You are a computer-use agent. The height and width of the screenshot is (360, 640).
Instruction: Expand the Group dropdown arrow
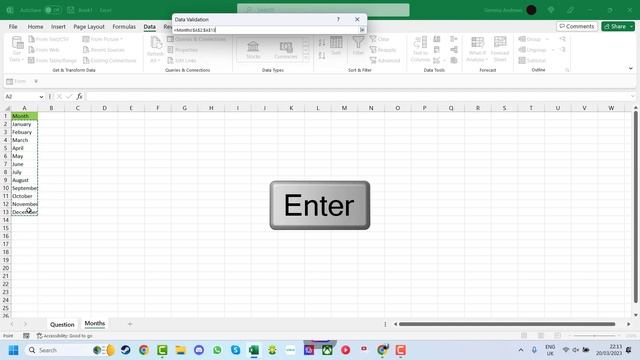pyautogui.click(x=547, y=39)
